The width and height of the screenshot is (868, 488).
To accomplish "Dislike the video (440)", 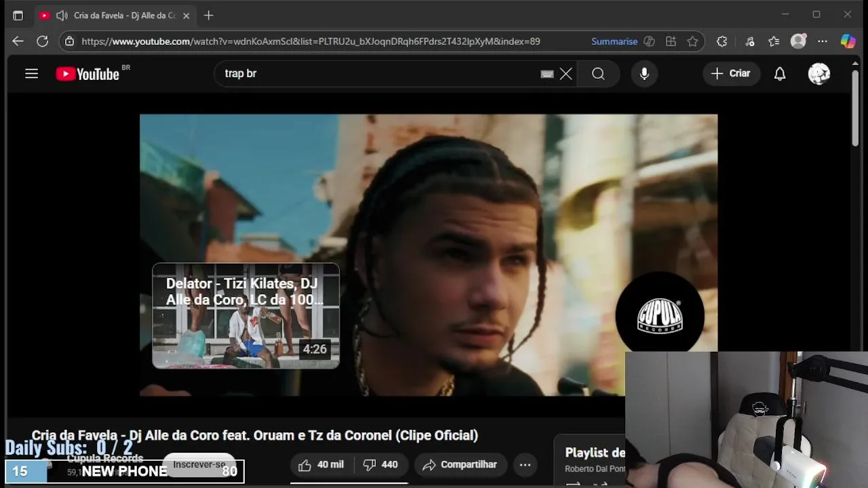I will tap(381, 465).
